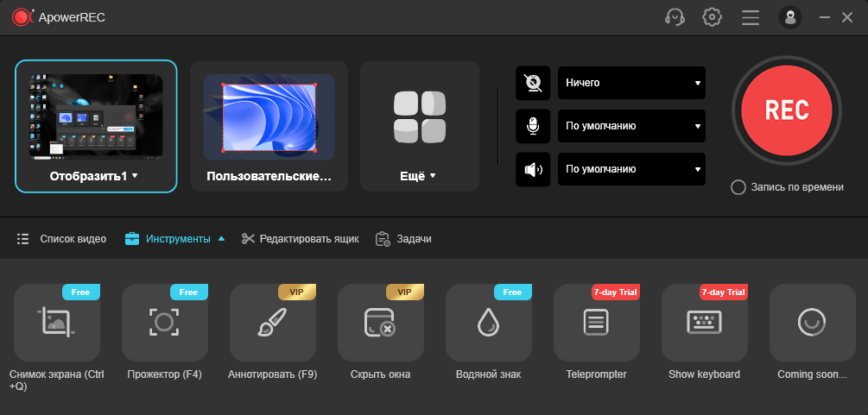Open the Водяной знак droplet tool
Image resolution: width=868 pixels, height=415 pixels.
[489, 323]
